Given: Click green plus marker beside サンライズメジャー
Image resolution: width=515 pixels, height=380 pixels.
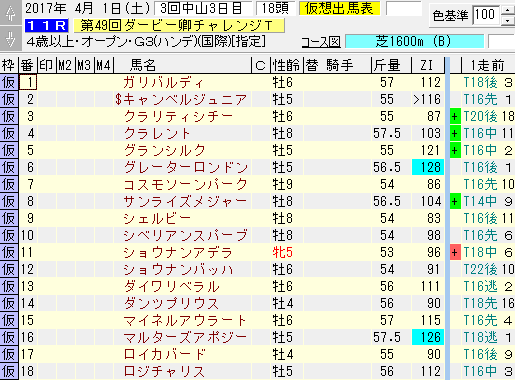Looking at the screenshot, I should (455, 201).
